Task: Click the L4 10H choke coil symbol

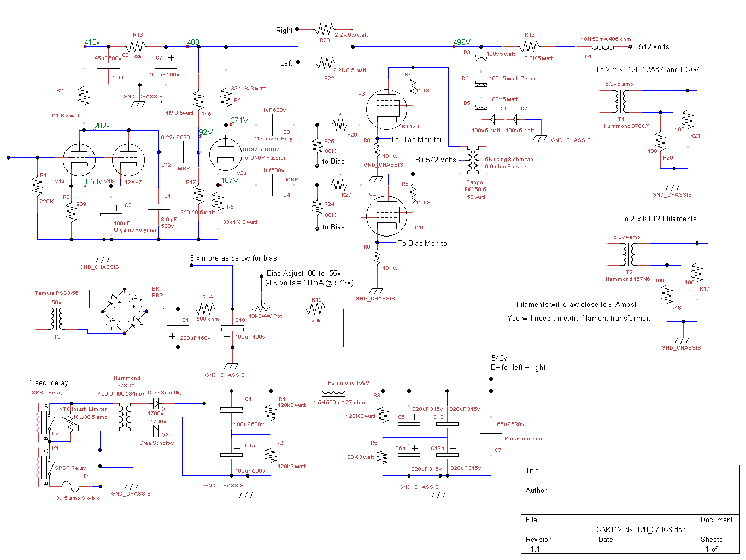Action: click(x=603, y=48)
